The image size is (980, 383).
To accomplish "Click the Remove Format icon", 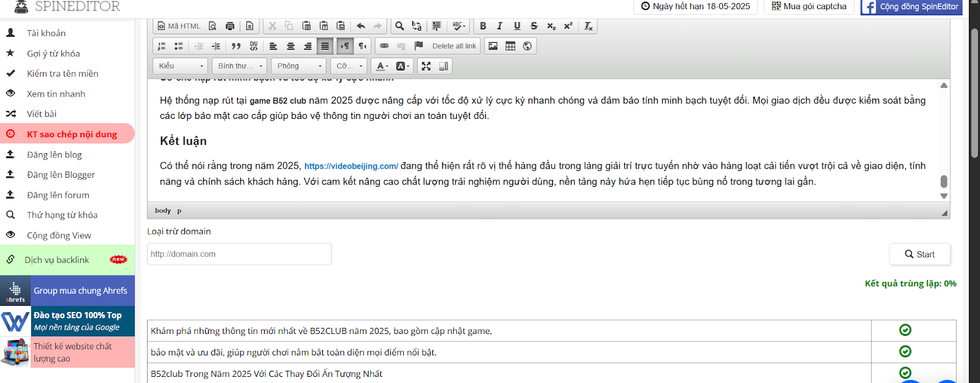I will [x=588, y=26].
